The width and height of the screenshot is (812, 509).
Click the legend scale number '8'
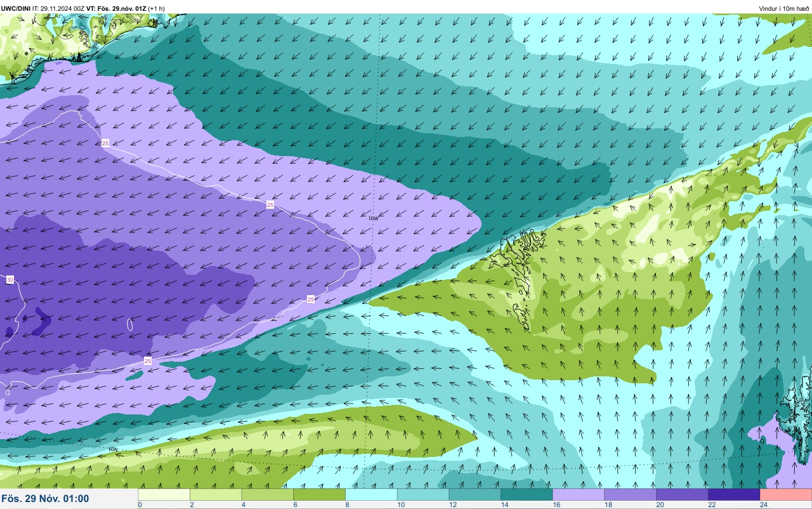click(x=347, y=505)
